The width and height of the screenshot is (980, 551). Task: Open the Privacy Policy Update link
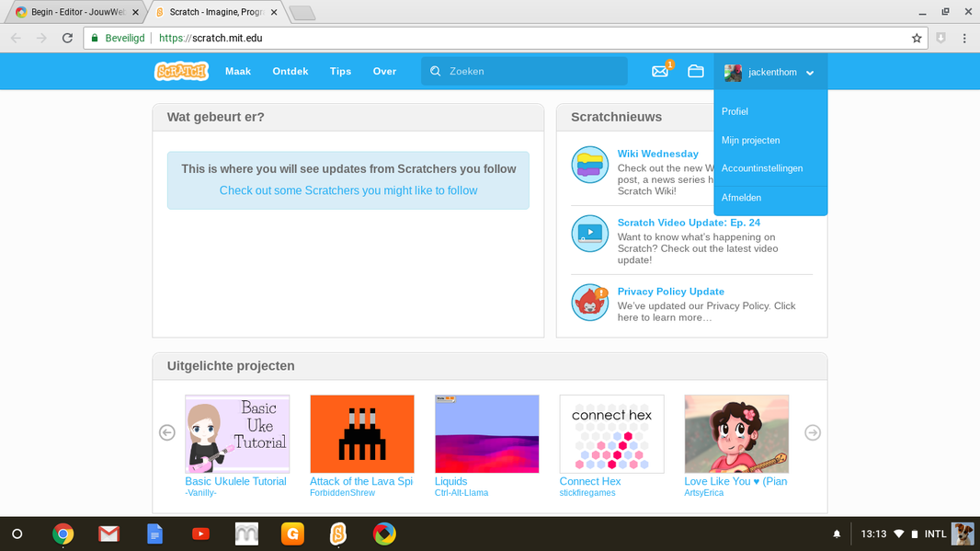click(670, 292)
